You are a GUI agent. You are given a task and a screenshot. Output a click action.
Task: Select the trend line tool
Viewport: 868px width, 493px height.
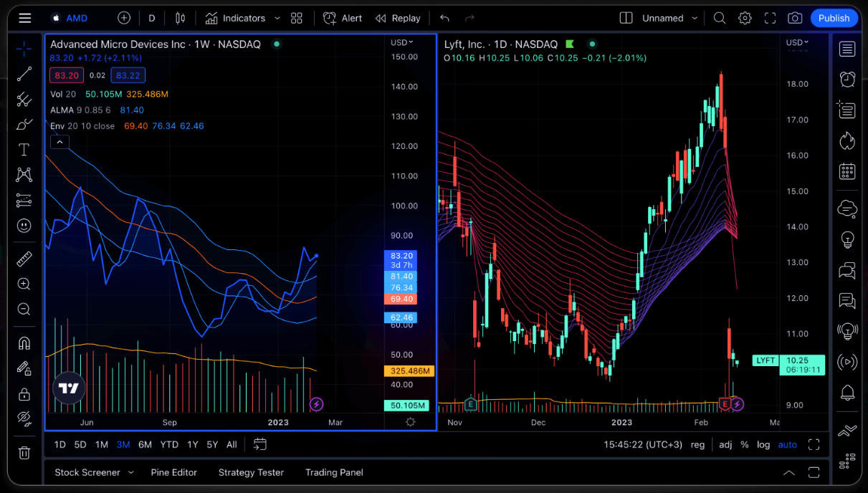click(24, 74)
